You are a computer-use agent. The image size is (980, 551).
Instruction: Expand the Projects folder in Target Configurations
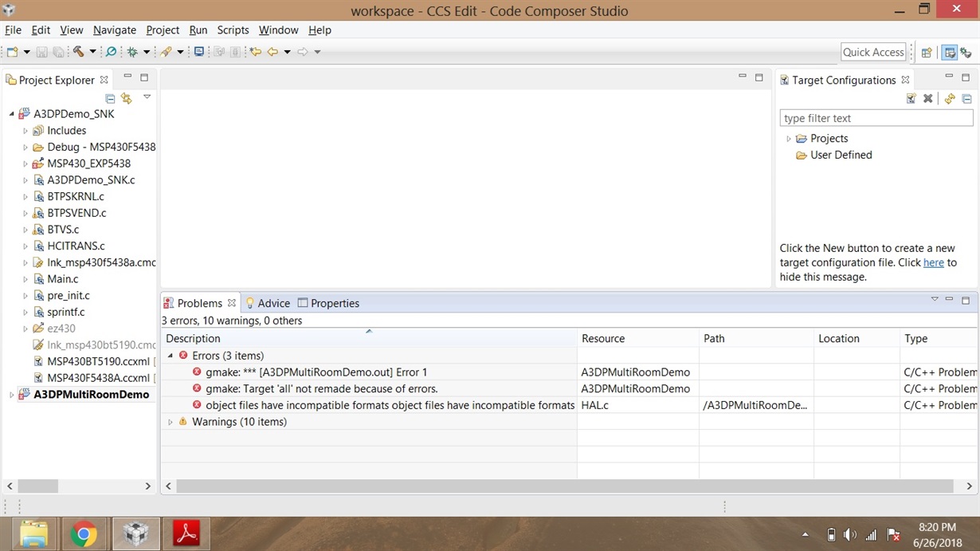789,139
